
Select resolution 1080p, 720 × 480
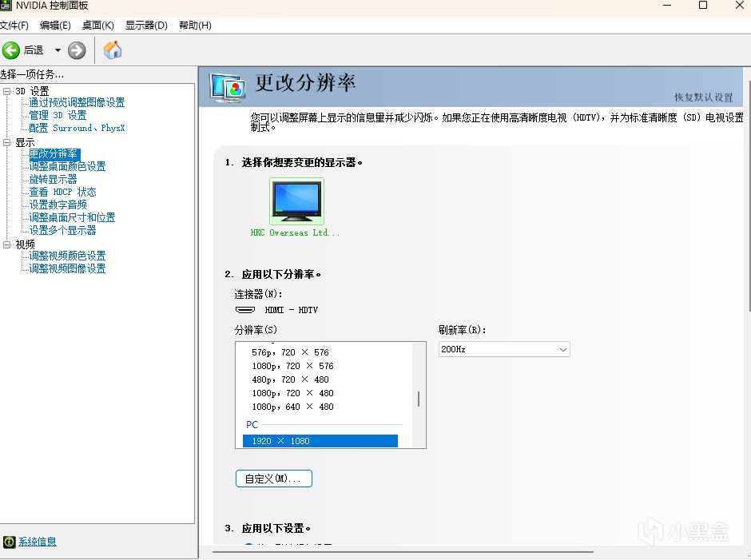(x=292, y=393)
